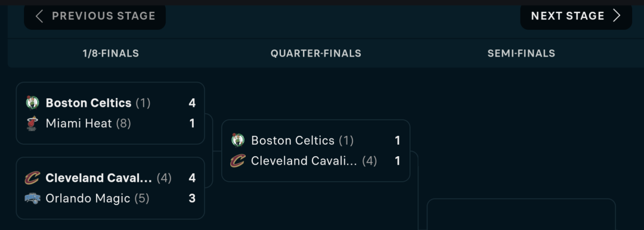Screen dimensions: 644x230
Task: Click the right chevron on Next Stage
Action: coord(616,16)
